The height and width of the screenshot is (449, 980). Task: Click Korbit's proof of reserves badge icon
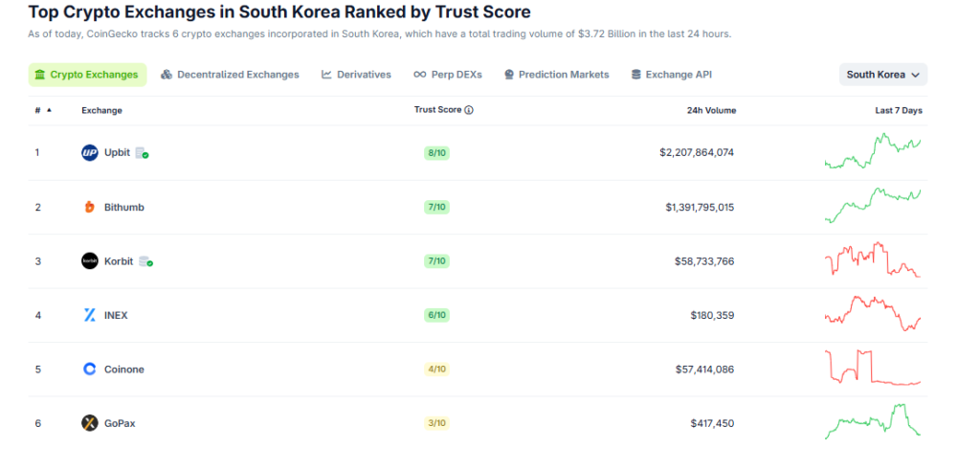(x=145, y=261)
